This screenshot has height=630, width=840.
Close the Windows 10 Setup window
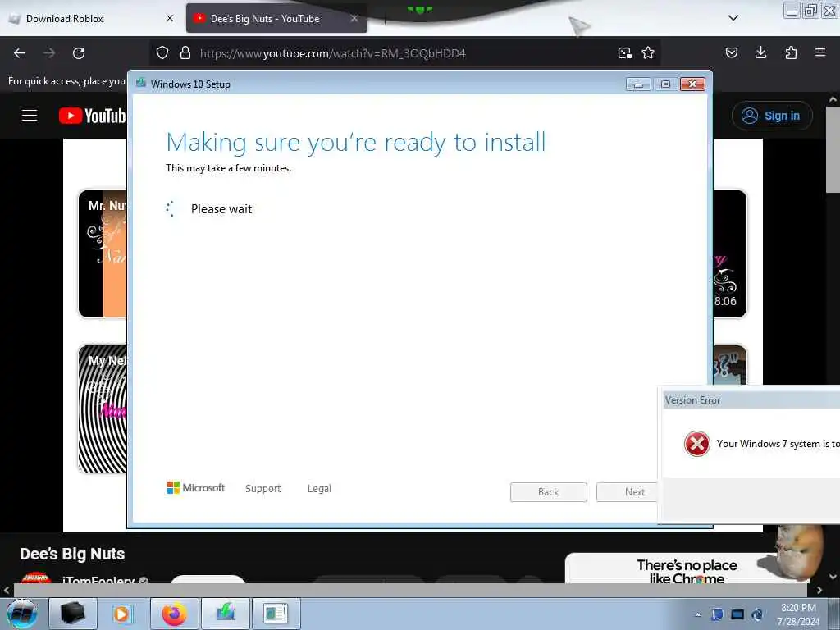pyautogui.click(x=692, y=84)
